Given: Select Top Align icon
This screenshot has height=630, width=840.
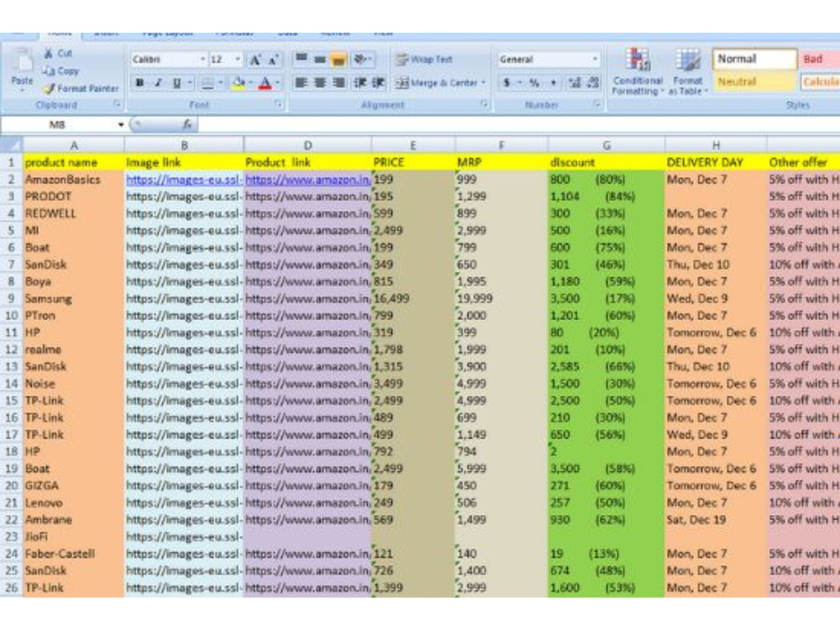Looking at the screenshot, I should coord(302,59).
